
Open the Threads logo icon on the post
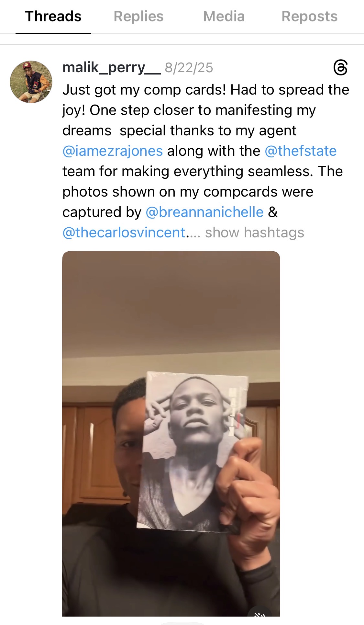tap(340, 68)
